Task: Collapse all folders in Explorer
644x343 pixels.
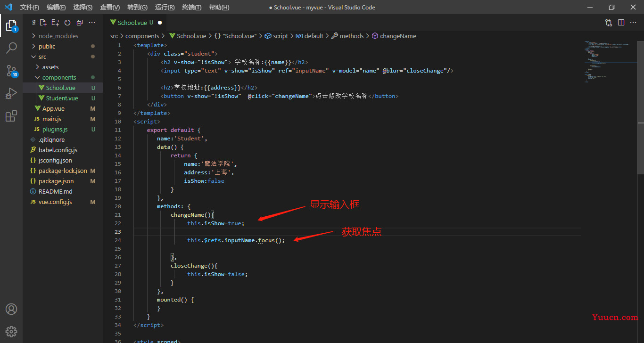Action: [x=80, y=23]
